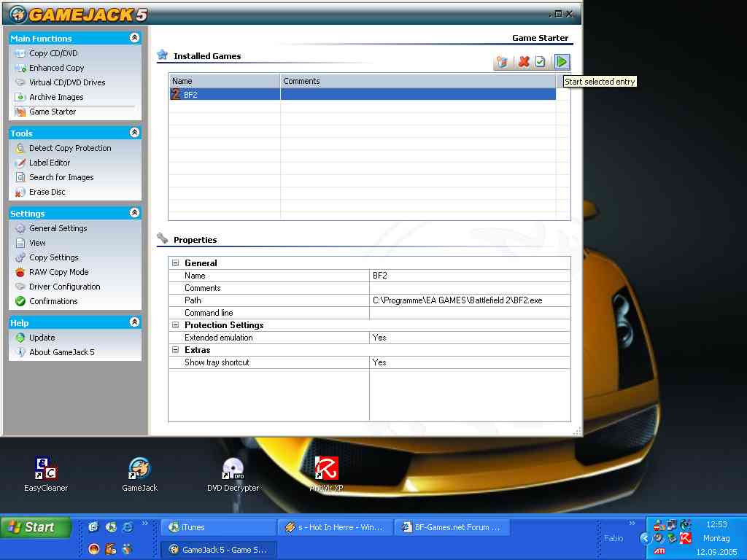The height and width of the screenshot is (560, 747).
Task: Delete the selected game with red X icon
Action: tap(524, 62)
